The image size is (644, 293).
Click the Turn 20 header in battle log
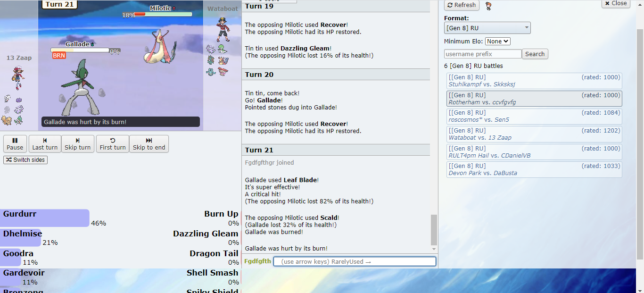336,75
